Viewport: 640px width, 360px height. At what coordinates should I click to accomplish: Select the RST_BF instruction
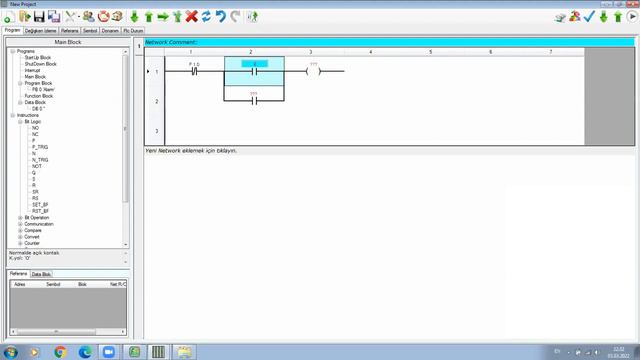(40, 211)
